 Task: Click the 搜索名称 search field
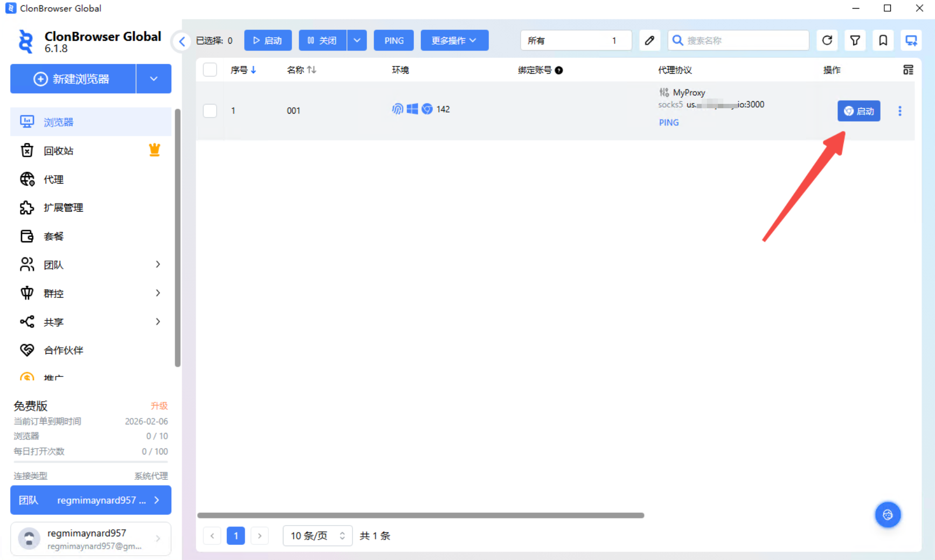tap(744, 40)
